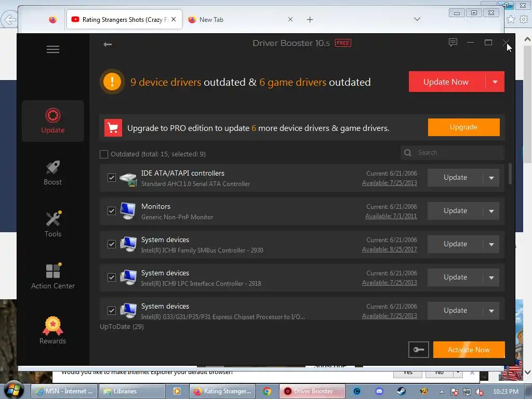The height and width of the screenshot is (399, 532).
Task: Click the network tray icon
Action: click(467, 392)
